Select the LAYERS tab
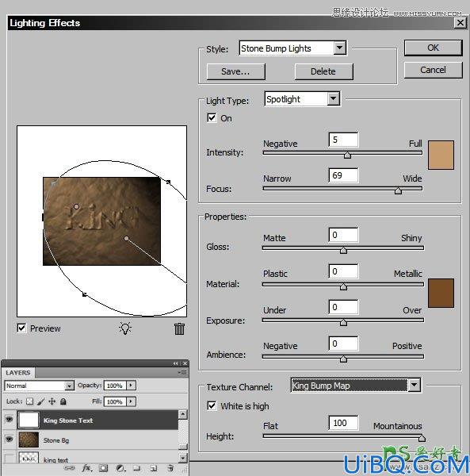The height and width of the screenshot is (476, 470). pyautogui.click(x=18, y=373)
